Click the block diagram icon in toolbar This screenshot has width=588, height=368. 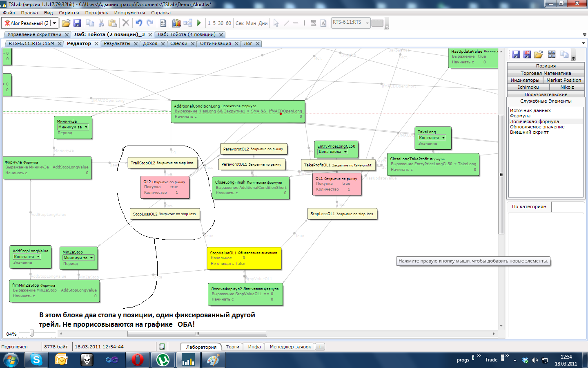[188, 23]
